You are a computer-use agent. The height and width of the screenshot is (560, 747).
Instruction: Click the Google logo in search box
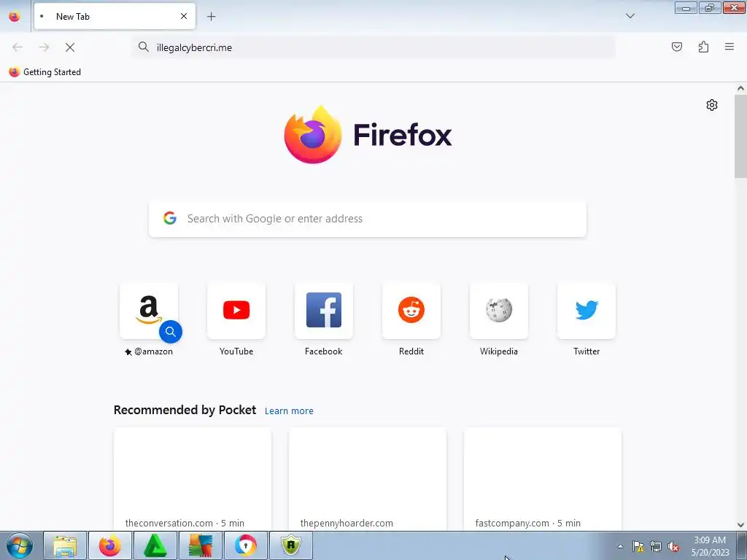[x=169, y=218]
